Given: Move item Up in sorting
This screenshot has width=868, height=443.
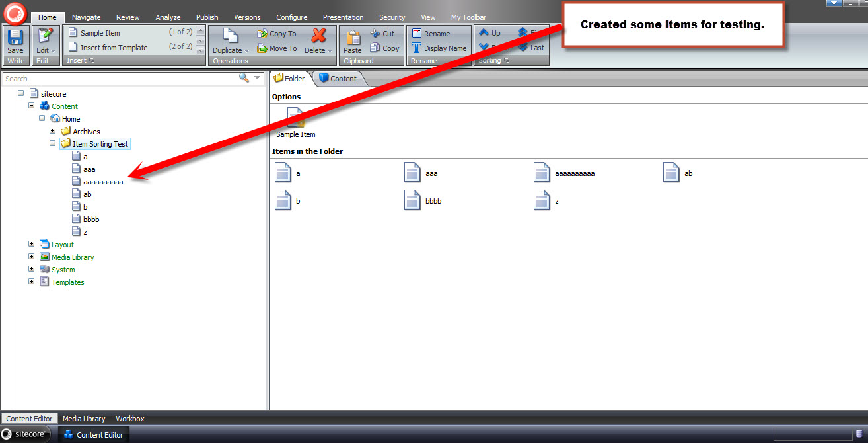Looking at the screenshot, I should pyautogui.click(x=489, y=33).
